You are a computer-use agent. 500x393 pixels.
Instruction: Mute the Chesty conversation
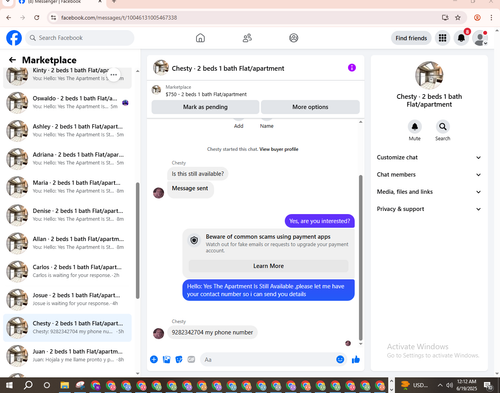tap(415, 127)
